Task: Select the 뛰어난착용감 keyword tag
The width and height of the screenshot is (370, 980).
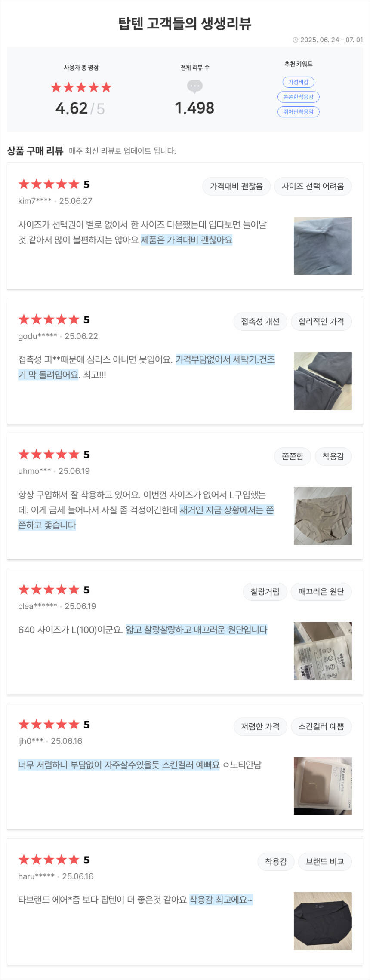Action: [x=298, y=112]
